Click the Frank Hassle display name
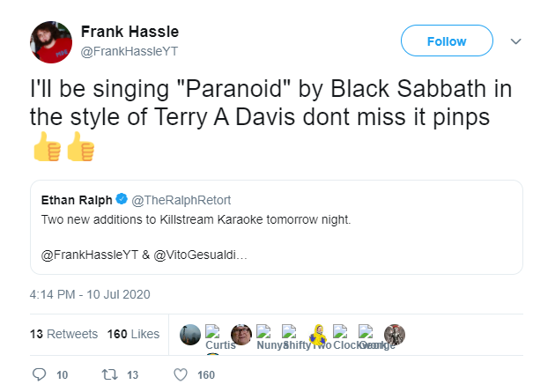The height and width of the screenshot is (392, 555). (x=129, y=32)
